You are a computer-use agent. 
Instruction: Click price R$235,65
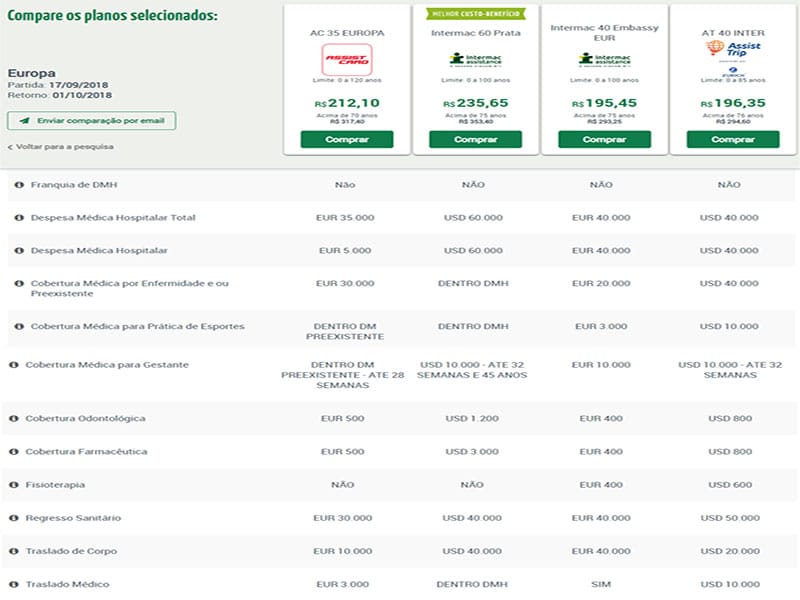(476, 103)
